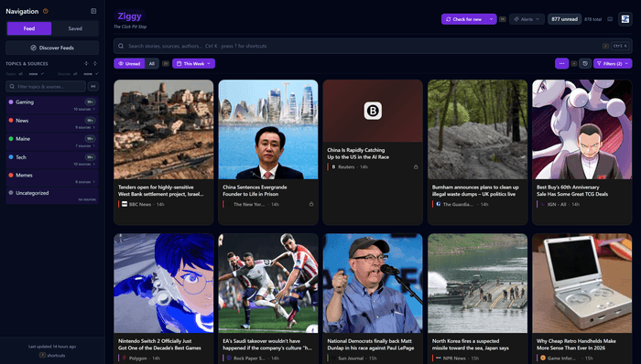This screenshot has width=641, height=364.
Task: Click the Discover Feeds button
Action: click(x=52, y=48)
